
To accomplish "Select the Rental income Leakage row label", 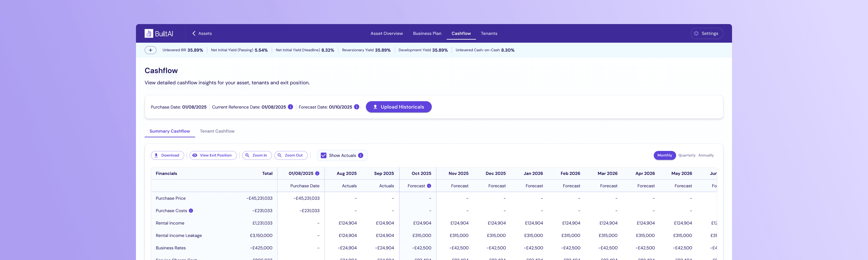I will 179,236.
